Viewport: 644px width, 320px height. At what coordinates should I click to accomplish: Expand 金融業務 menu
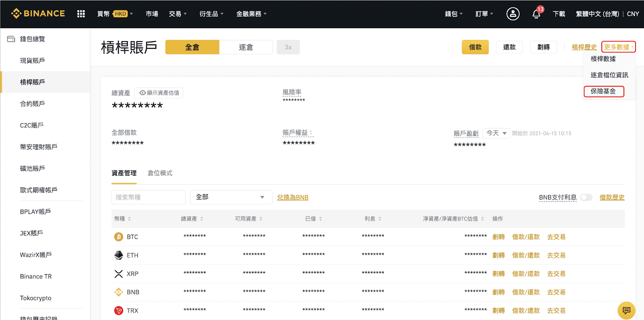pyautogui.click(x=251, y=14)
